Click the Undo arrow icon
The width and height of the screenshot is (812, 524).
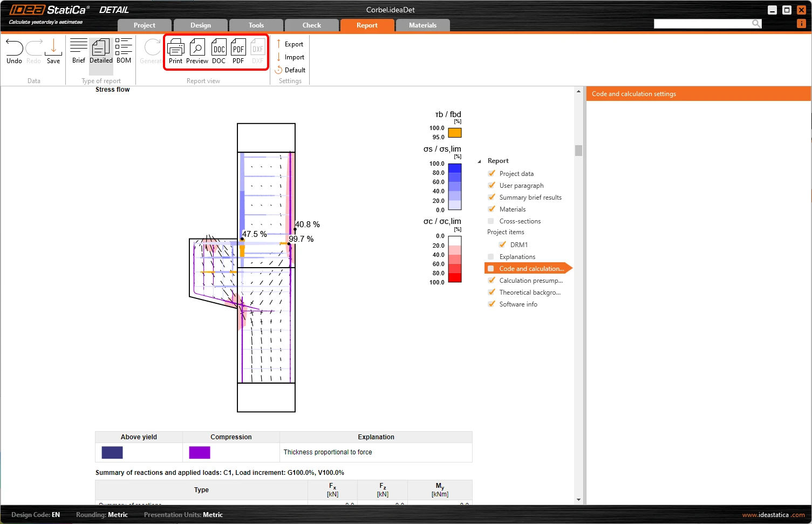14,48
